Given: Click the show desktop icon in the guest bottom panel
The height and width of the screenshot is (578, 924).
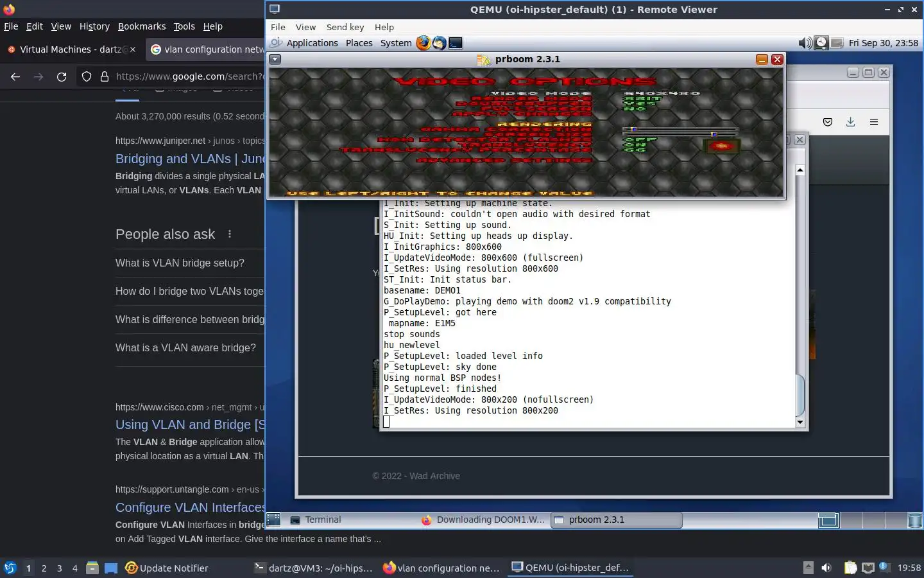Looking at the screenshot, I should (x=274, y=520).
